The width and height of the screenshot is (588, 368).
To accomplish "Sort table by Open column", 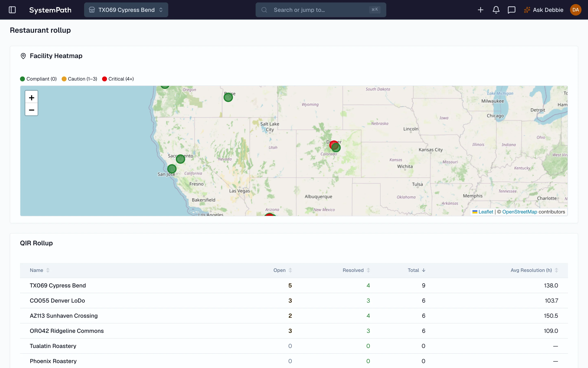I will tap(283, 270).
